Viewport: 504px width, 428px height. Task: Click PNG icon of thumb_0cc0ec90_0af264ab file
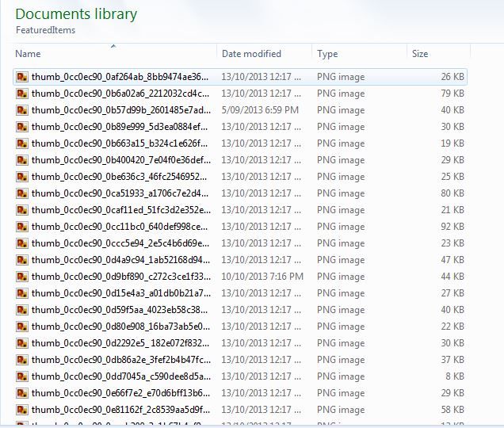pyautogui.click(x=22, y=77)
